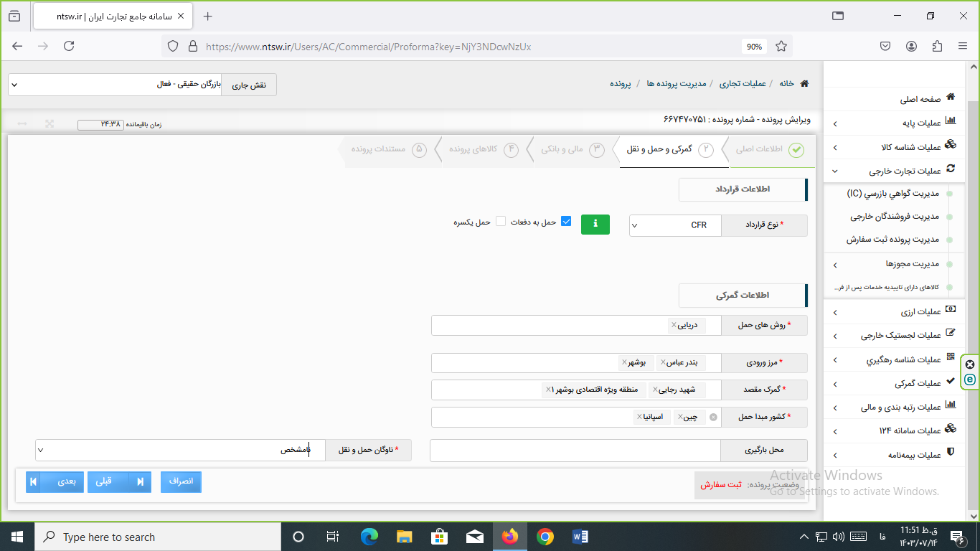Click قبلی previous button
This screenshot has width=980, height=551.
[x=119, y=482]
